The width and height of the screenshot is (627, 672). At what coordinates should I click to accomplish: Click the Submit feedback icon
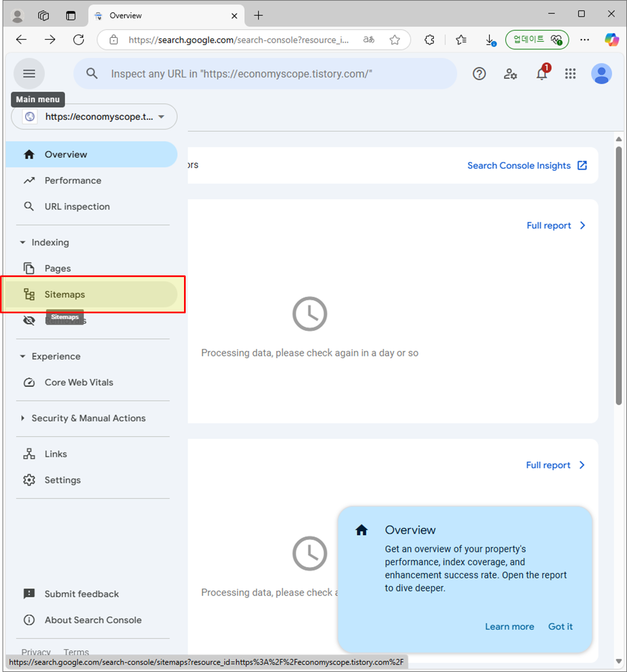pyautogui.click(x=29, y=594)
